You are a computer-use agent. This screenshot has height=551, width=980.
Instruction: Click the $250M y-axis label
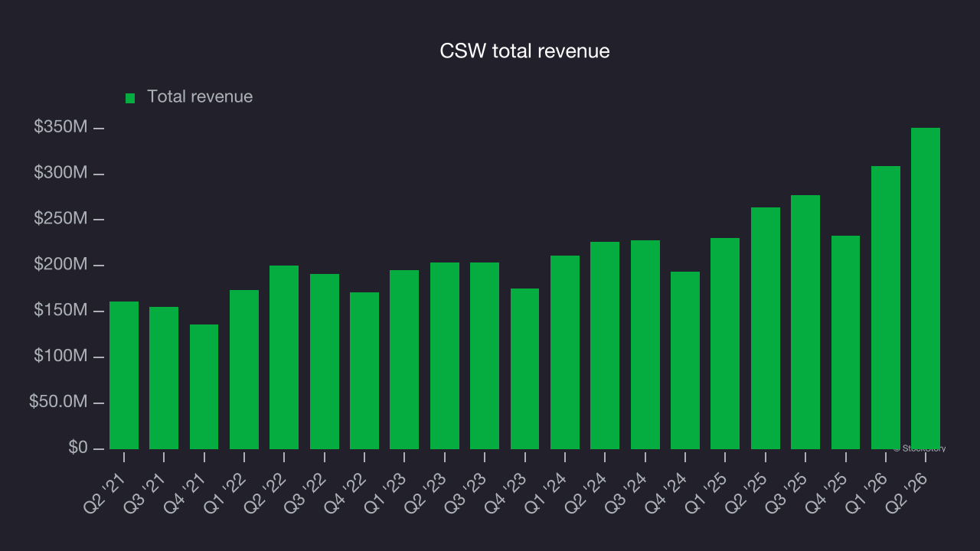[x=60, y=220]
